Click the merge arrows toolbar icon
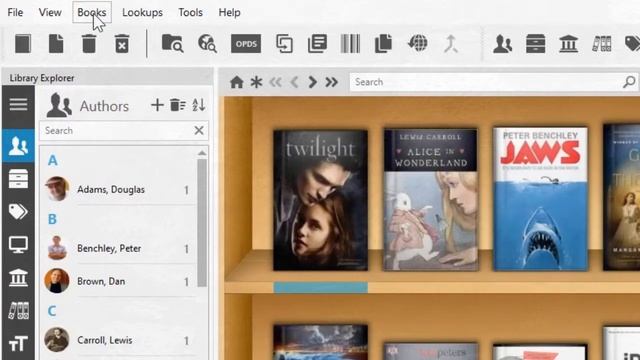Image resolution: width=640 pixels, height=360 pixels. click(451, 44)
